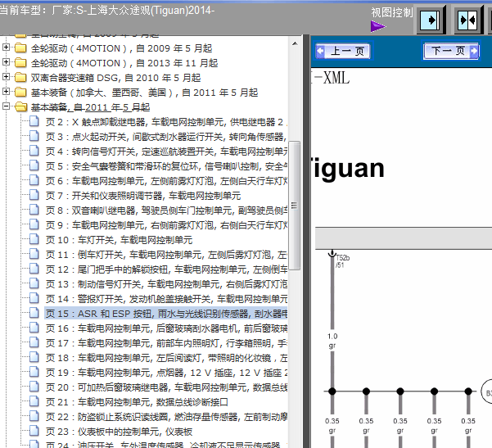Viewport: 492px width, 448px height.
Task: Click document icon beside 页 6
Action: (x=34, y=180)
